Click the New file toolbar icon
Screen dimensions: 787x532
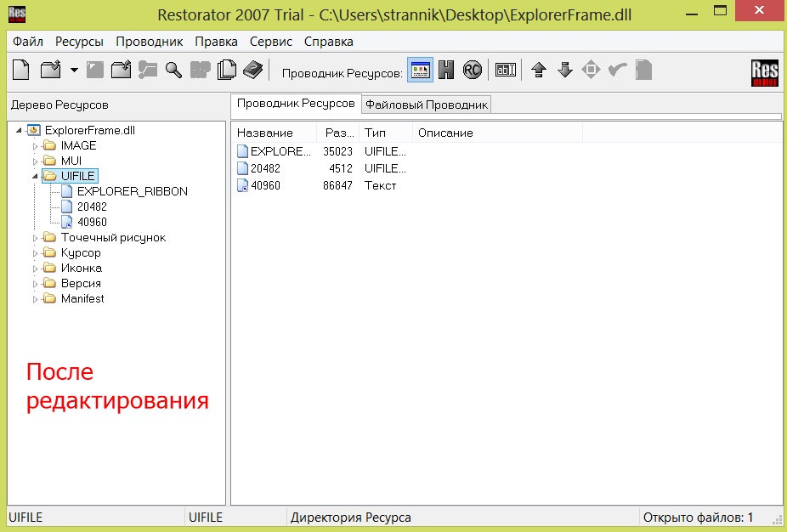click(x=20, y=71)
